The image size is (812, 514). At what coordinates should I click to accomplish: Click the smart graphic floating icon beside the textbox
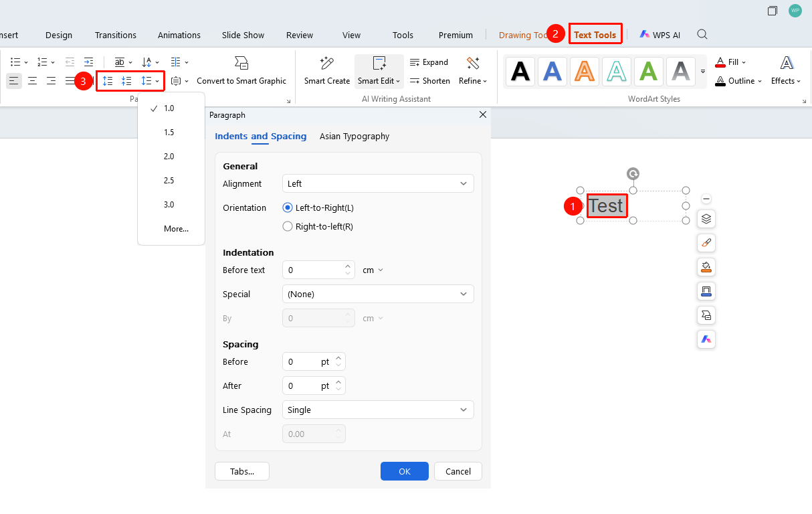click(x=706, y=315)
